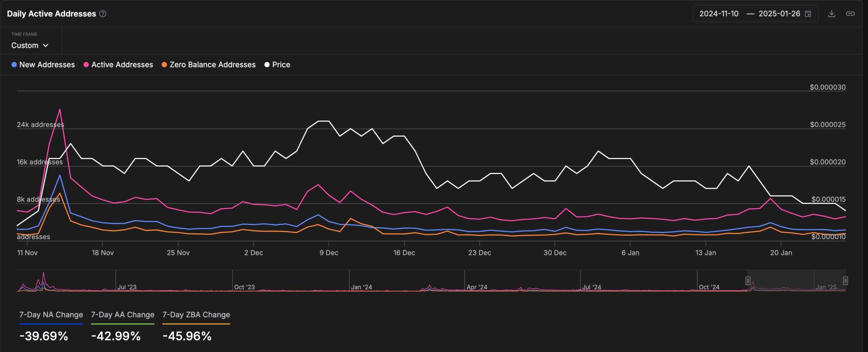Screen dimensions: 868x352
Task: Select the 7-Day AA Change tab
Action: pos(122,315)
